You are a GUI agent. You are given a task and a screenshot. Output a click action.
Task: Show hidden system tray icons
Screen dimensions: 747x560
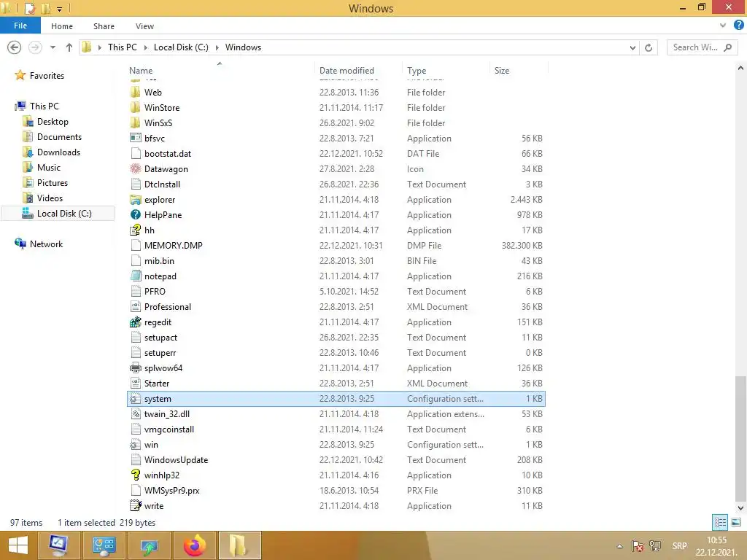pyautogui.click(x=619, y=546)
